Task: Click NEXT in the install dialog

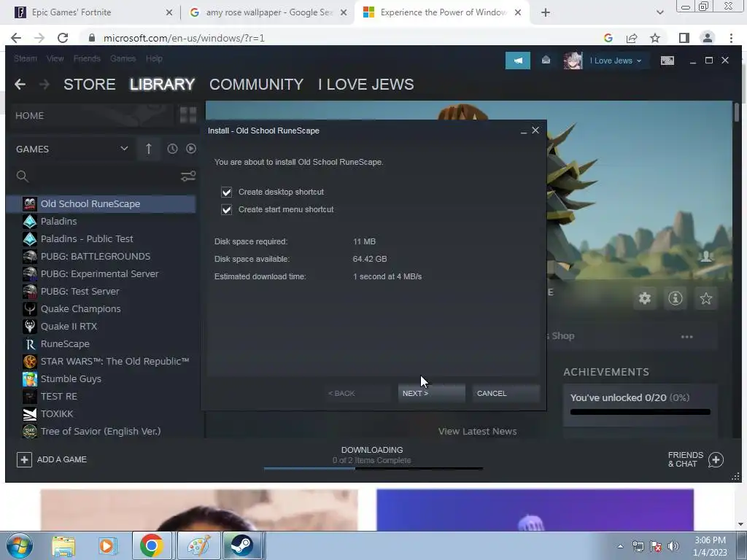Action: coord(431,393)
